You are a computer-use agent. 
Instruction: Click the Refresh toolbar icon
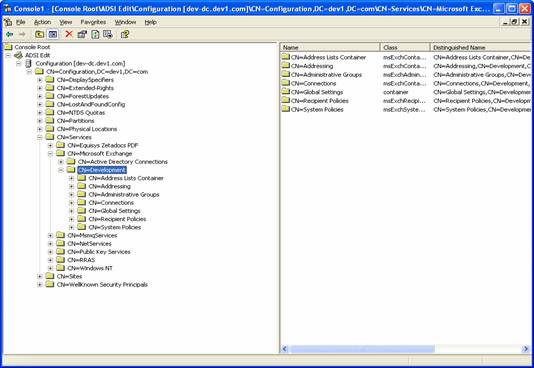(95, 34)
